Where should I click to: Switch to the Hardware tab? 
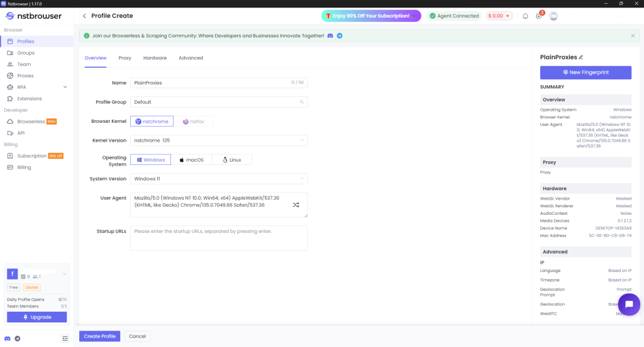click(155, 58)
